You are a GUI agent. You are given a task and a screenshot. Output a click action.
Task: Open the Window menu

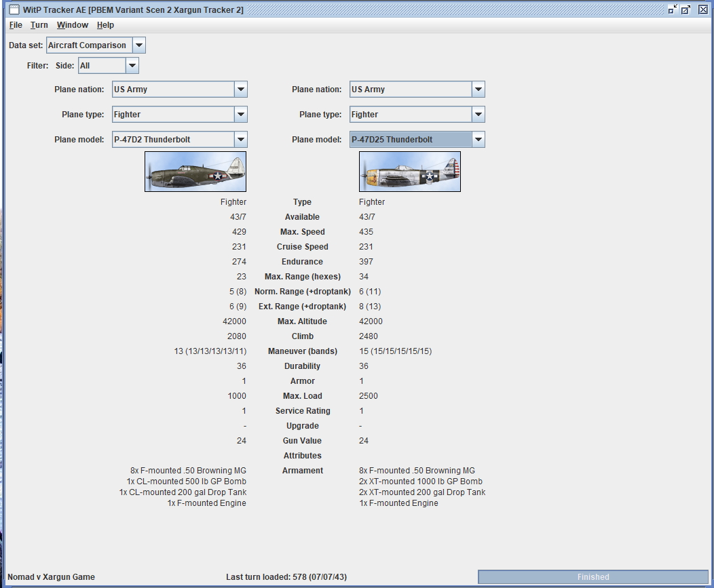click(x=73, y=25)
